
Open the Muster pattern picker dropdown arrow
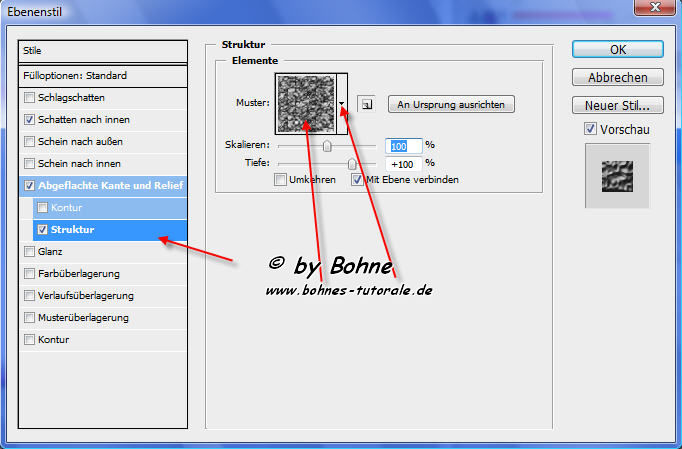pyautogui.click(x=342, y=103)
